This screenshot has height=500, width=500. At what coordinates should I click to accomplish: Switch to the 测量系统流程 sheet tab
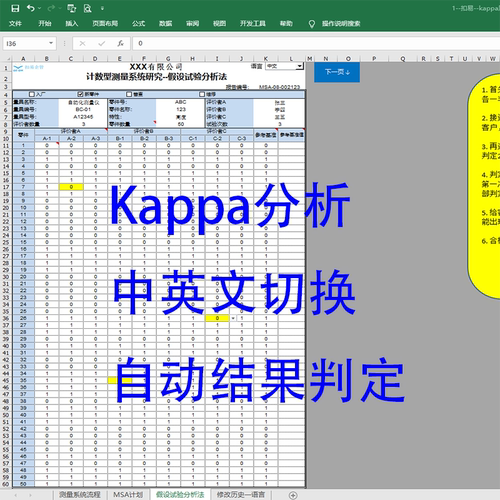(80, 495)
